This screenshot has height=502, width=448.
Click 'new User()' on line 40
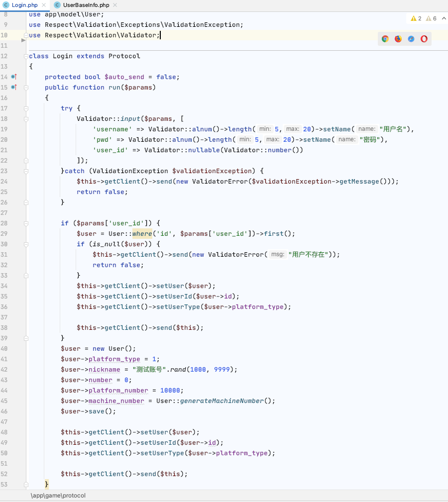pos(112,349)
